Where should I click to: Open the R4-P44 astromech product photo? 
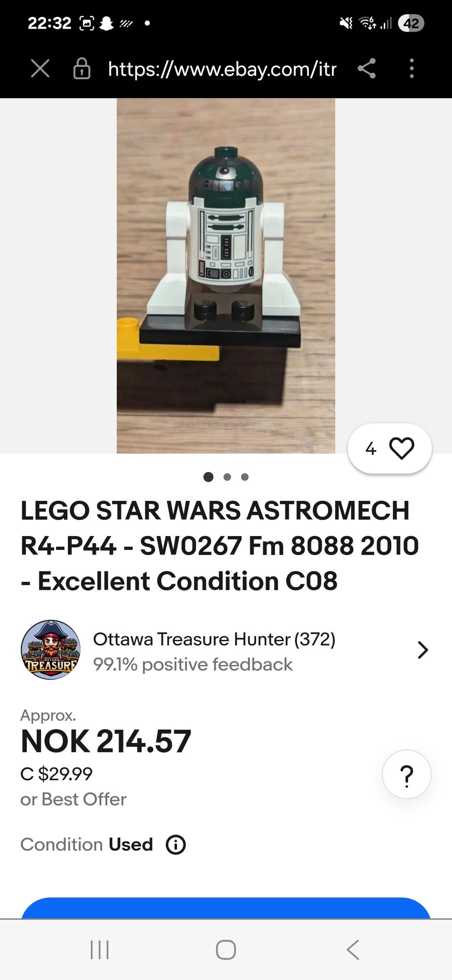coord(226,276)
